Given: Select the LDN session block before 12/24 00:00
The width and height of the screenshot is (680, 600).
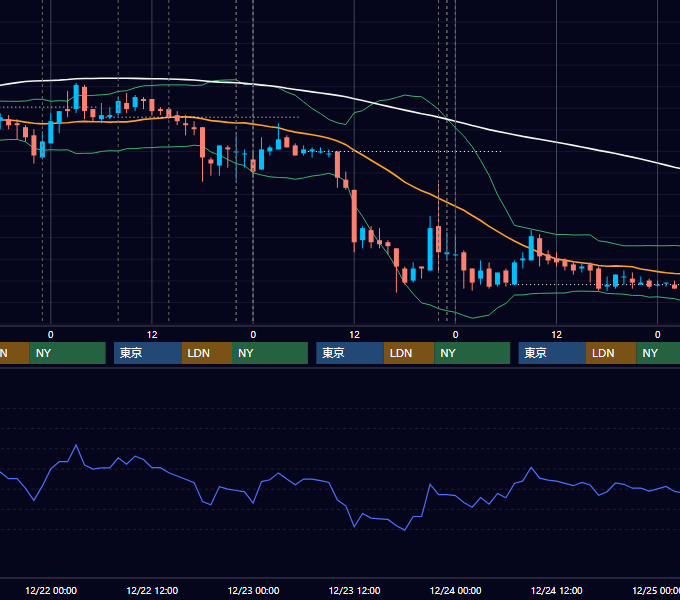Looking at the screenshot, I should 409,353.
